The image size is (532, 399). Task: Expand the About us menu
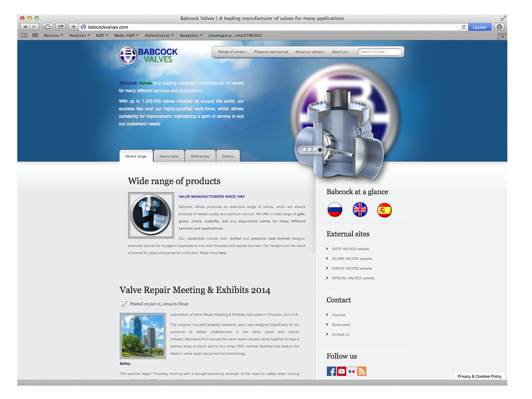[x=340, y=52]
